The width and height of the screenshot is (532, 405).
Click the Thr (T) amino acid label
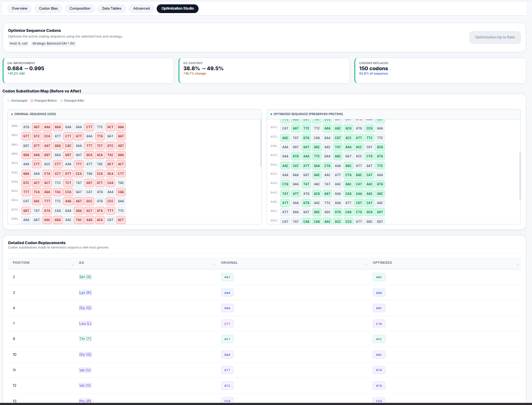[85, 339]
